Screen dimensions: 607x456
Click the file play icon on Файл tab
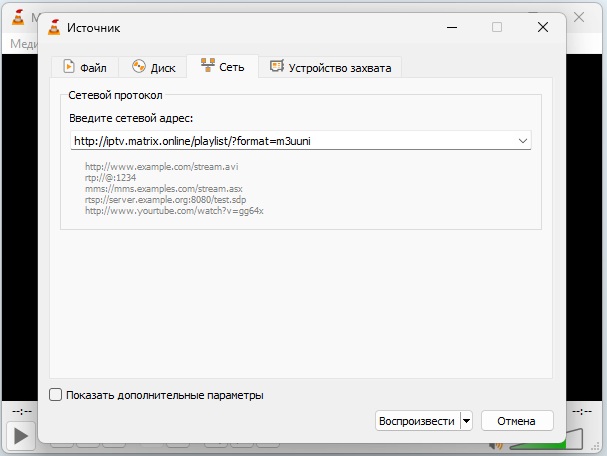tap(69, 67)
